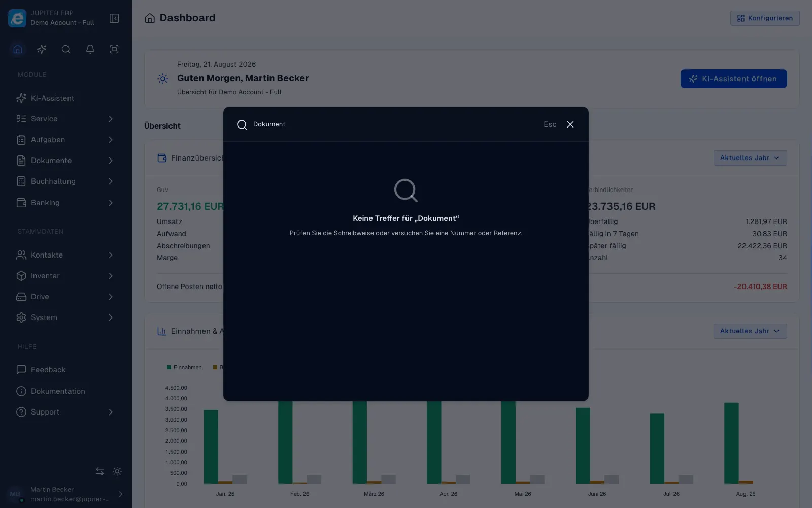Click the sidebar search magnifier icon
This screenshot has height=508, width=812.
click(66, 49)
